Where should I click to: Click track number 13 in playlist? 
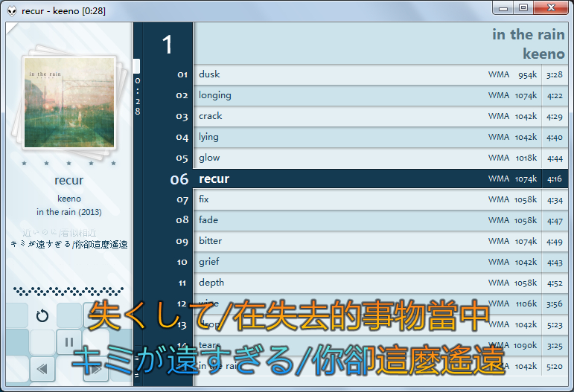(x=182, y=325)
